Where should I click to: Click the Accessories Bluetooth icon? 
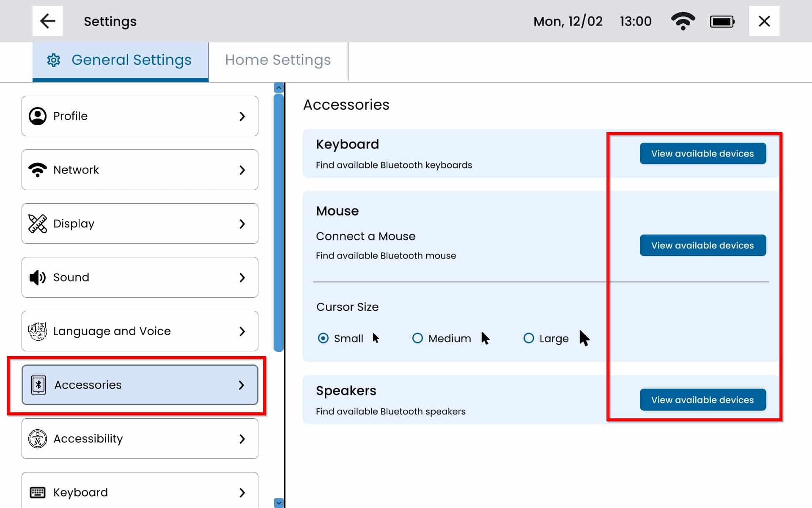38,385
